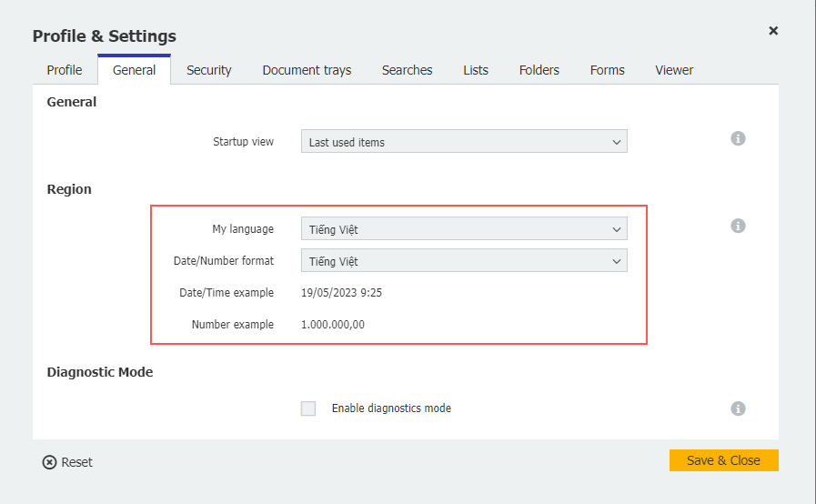Screen dimensions: 816x504
Task: Open the Date/Number format dropdown
Action: pos(464,261)
